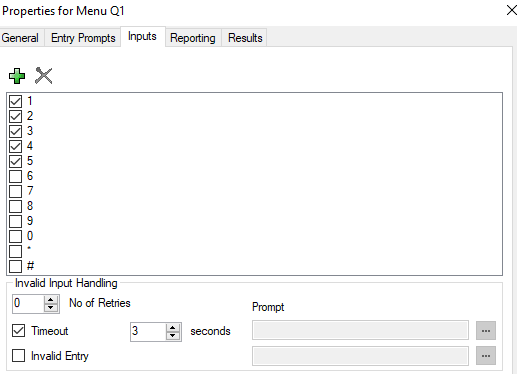Select the Inputs tab

click(142, 36)
